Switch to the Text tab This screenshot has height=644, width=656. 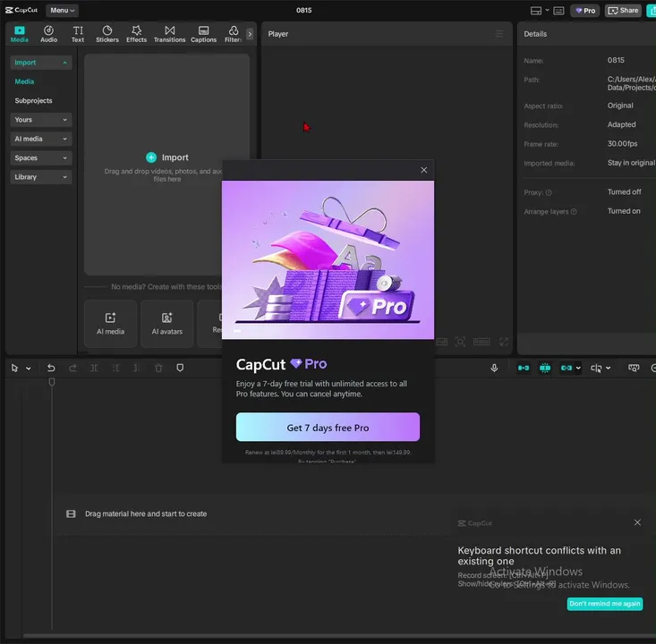(78, 34)
